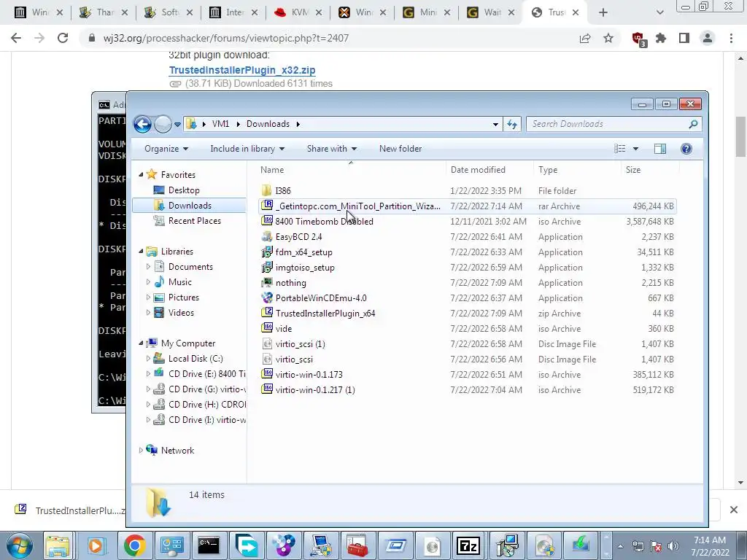
Task: Bookmark this page star icon
Action: pos(608,38)
